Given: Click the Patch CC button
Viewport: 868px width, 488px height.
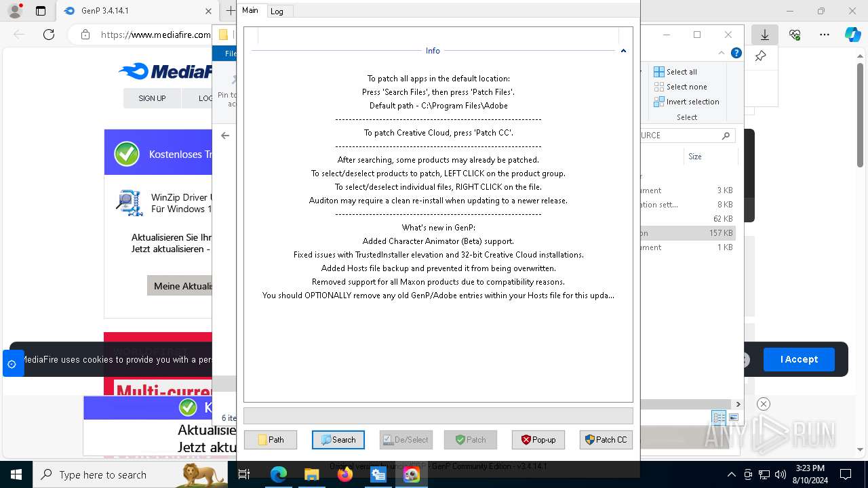Looking at the screenshot, I should pos(606,440).
